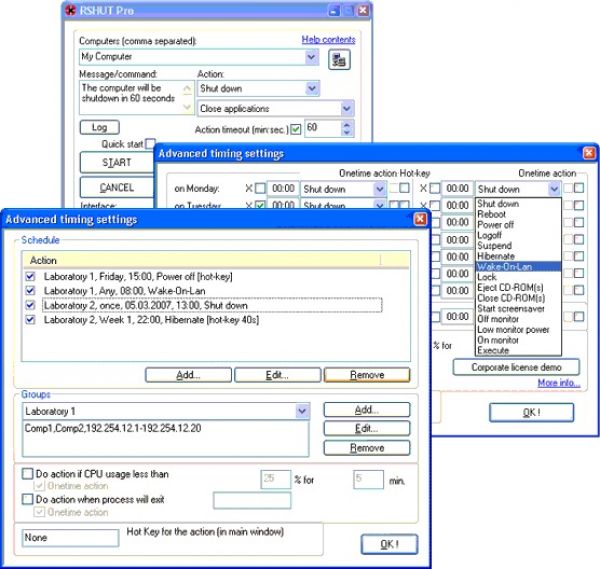
Task: Click the Monday 00:00 time field
Action: pyautogui.click(x=283, y=189)
